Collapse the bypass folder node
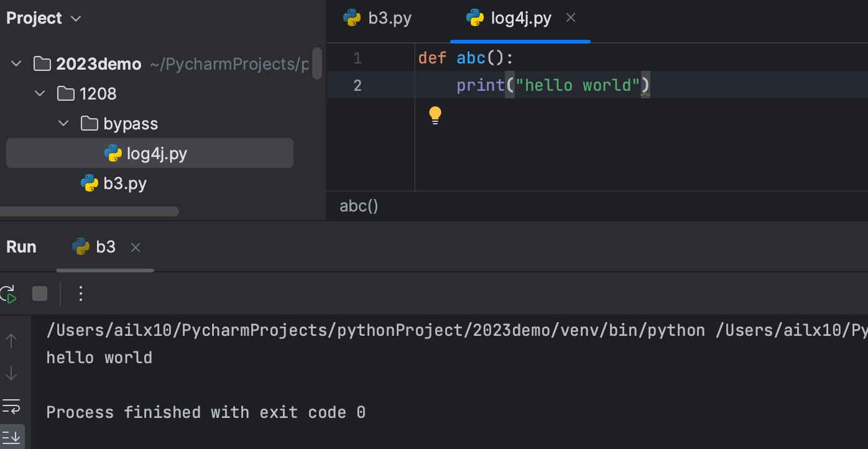 (x=63, y=123)
